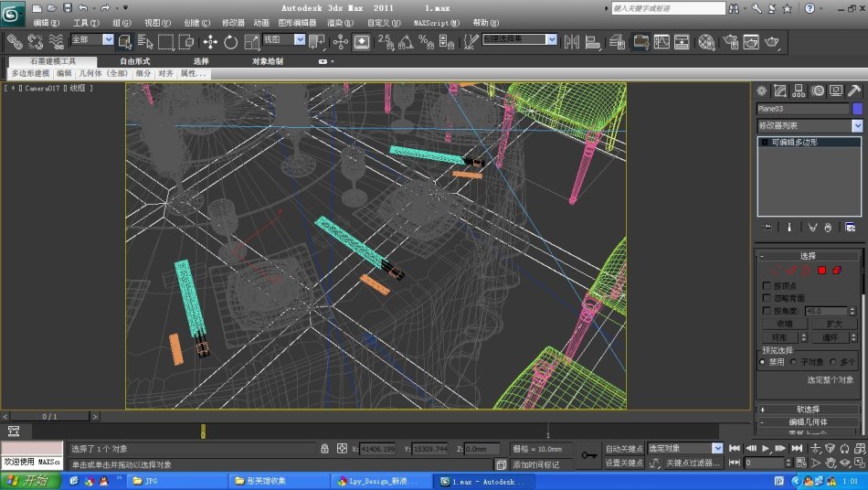Viewport: 868px width, 490px height.
Task: Toggle the Angle Snap icon
Action: point(406,41)
